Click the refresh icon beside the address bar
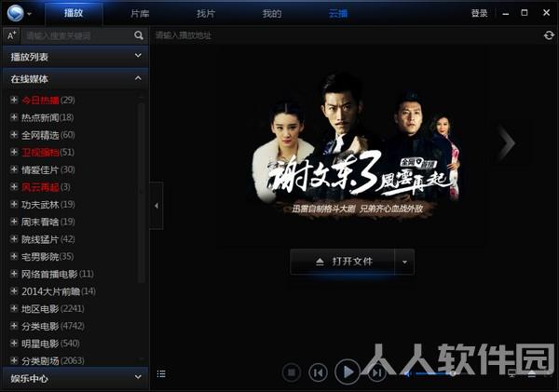This screenshot has height=392, width=559. click(x=549, y=35)
